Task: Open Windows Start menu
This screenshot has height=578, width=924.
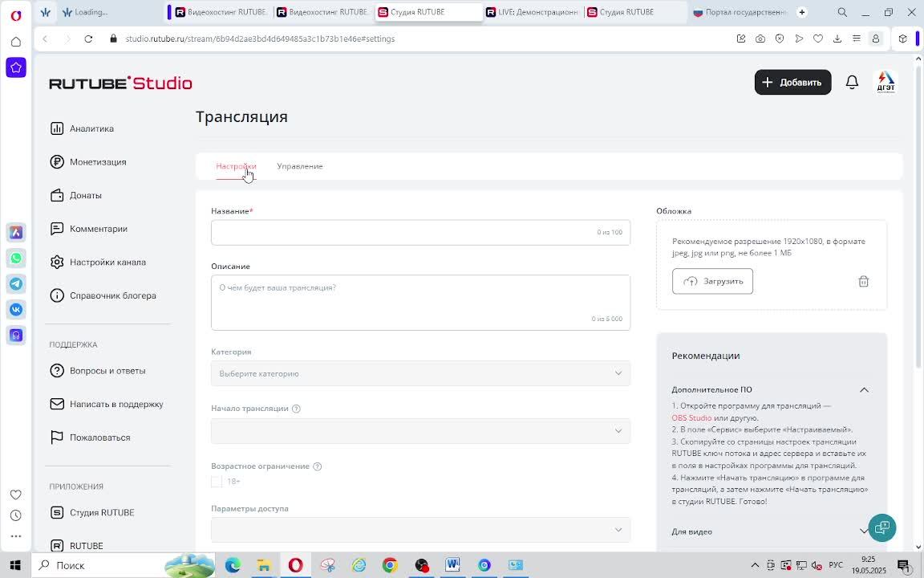Action: (14, 565)
